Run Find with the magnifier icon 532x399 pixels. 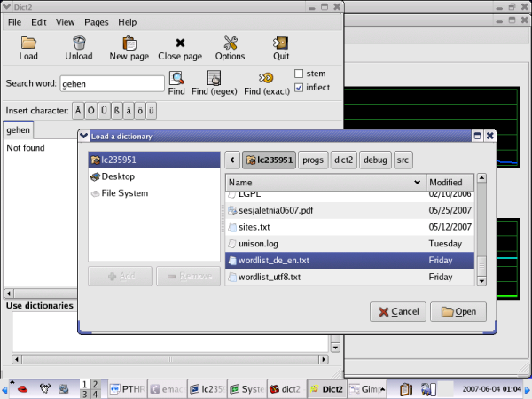pyautogui.click(x=176, y=78)
